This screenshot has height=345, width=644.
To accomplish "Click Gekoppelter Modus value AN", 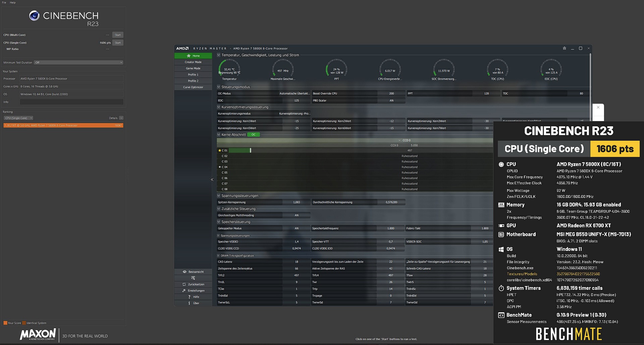I will coord(297,228).
